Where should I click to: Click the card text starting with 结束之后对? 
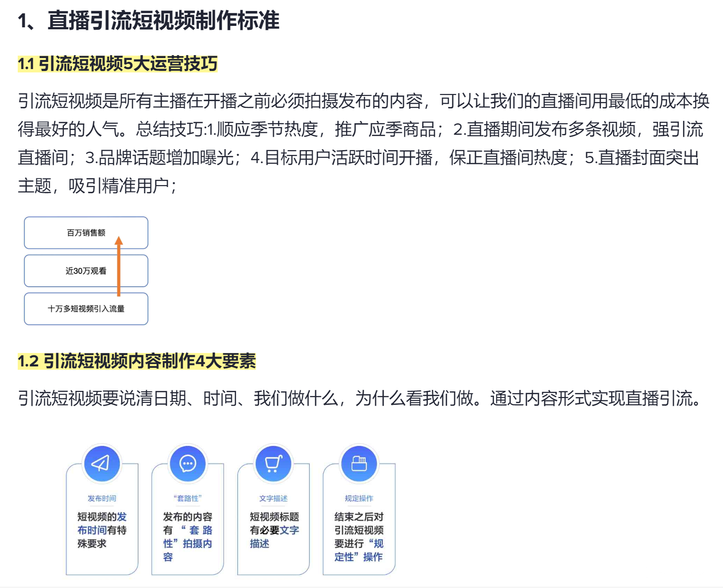pyautogui.click(x=359, y=537)
